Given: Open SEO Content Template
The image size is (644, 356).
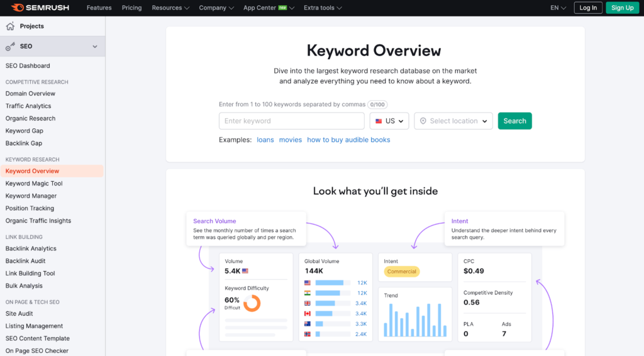Looking at the screenshot, I should coord(37,338).
